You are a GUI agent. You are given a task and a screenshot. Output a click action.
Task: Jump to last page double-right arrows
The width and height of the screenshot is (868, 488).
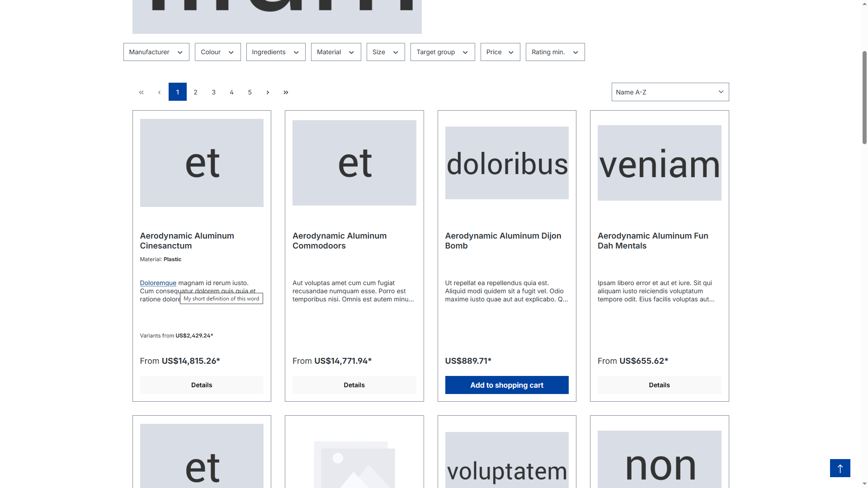(286, 92)
